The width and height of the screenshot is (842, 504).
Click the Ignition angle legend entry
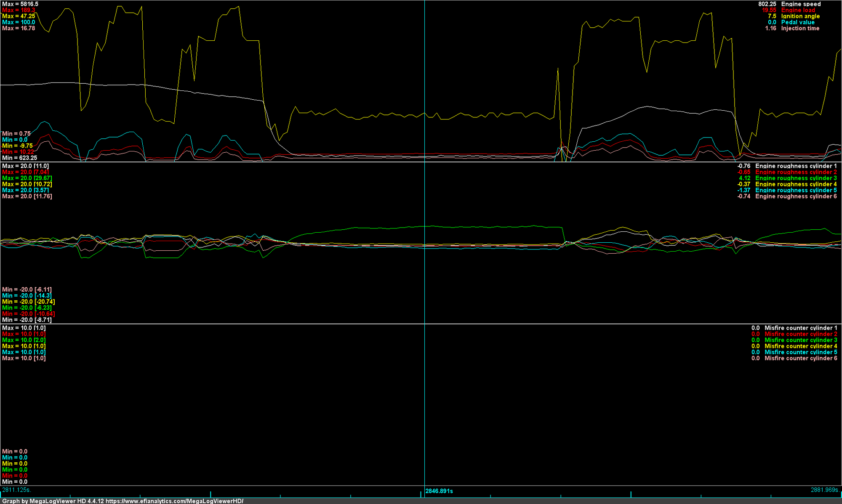(x=805, y=16)
